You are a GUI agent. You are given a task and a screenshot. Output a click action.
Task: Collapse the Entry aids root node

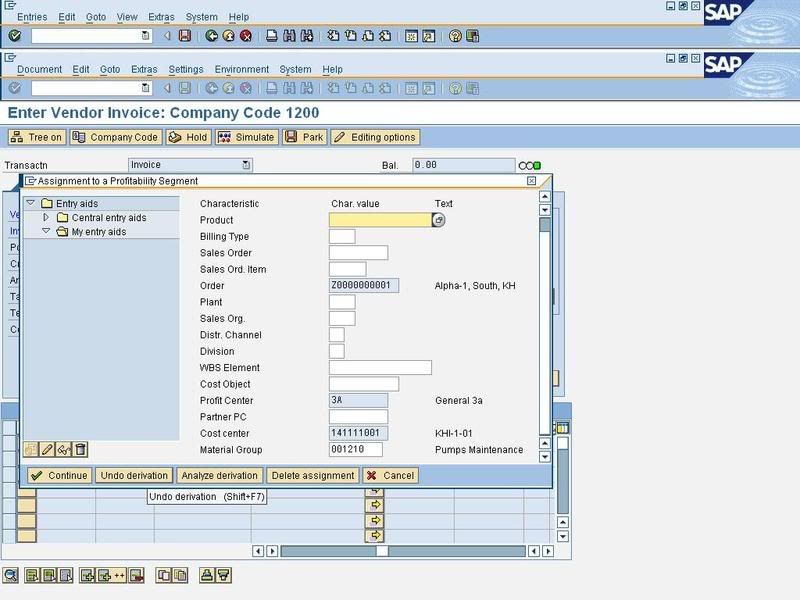[x=30, y=204]
